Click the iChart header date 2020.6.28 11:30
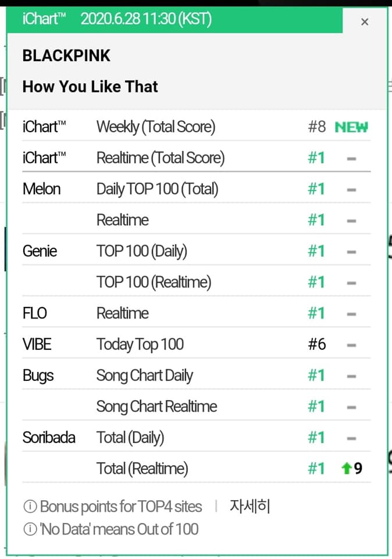 (x=145, y=19)
